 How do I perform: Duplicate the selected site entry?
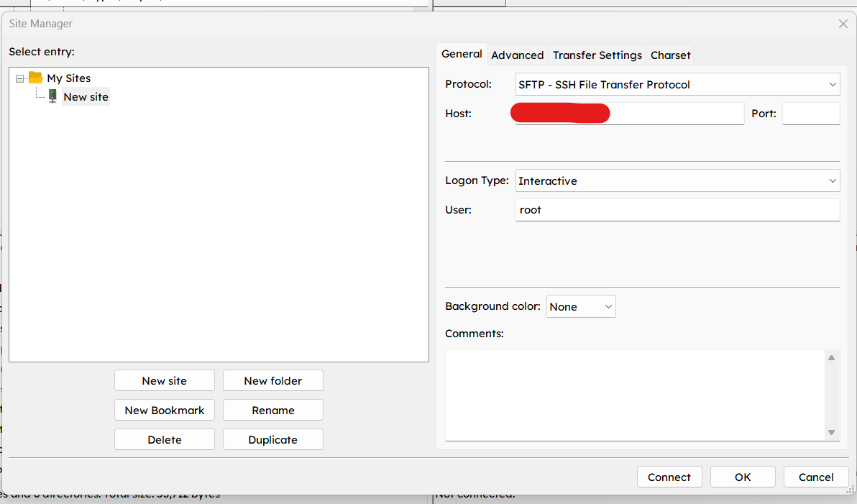(272, 439)
